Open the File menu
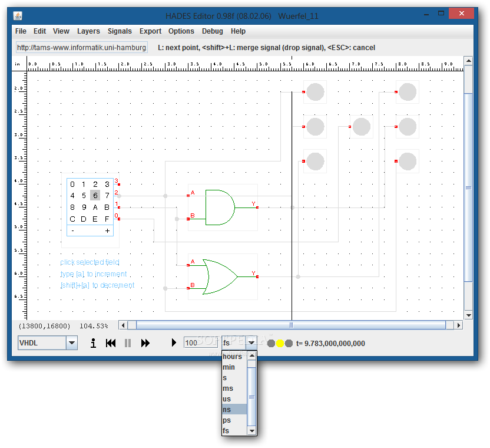490x448 pixels. 21,31
